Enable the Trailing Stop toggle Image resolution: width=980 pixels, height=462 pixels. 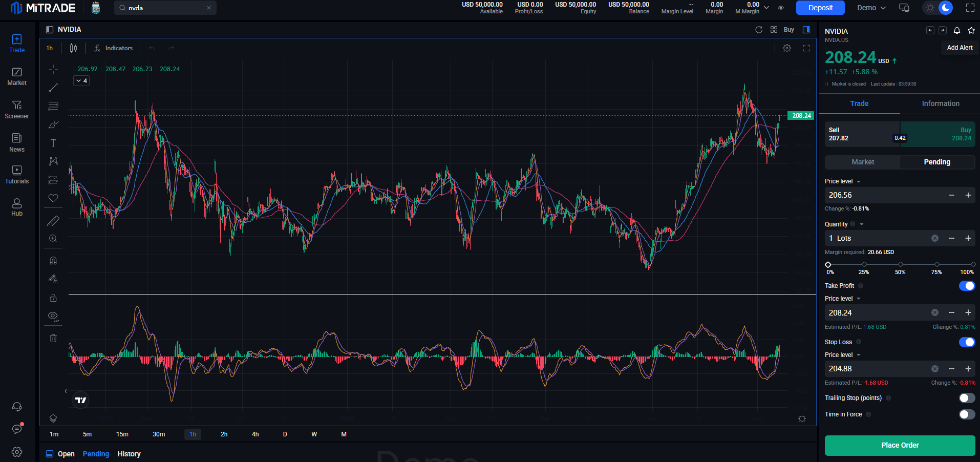967,398
